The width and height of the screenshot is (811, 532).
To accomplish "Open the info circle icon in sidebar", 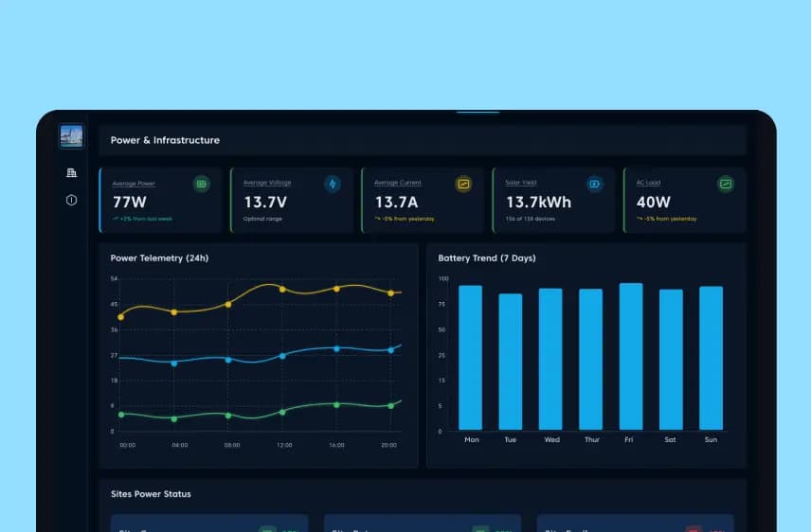I will pyautogui.click(x=71, y=200).
